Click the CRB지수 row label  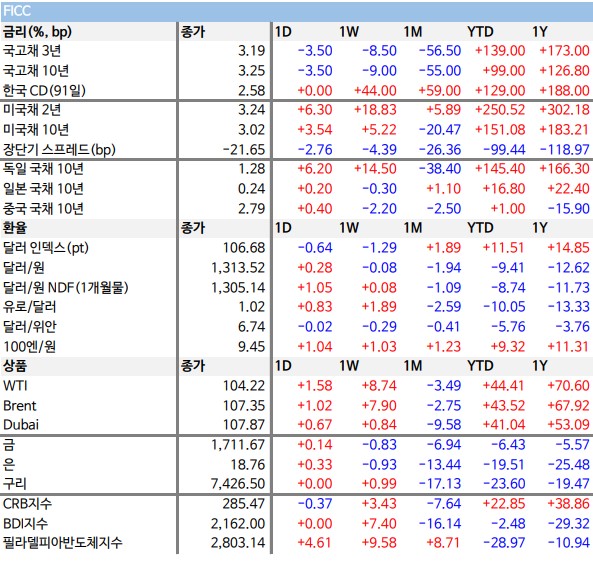click(x=27, y=504)
